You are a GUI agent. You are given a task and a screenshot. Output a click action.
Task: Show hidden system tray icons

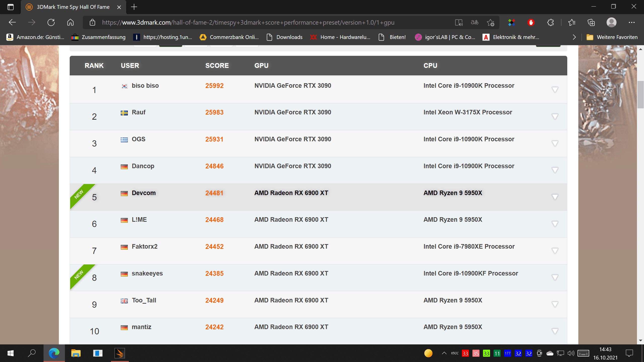pos(444,353)
